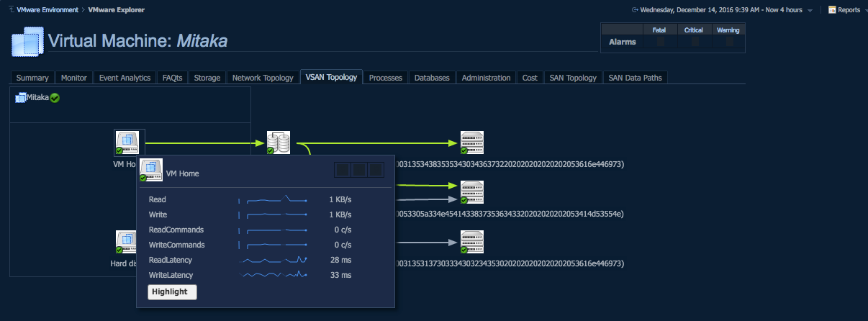Screen dimensions: 868x321
Task: Click the ReadLatency value 28 ms
Action: point(340,260)
